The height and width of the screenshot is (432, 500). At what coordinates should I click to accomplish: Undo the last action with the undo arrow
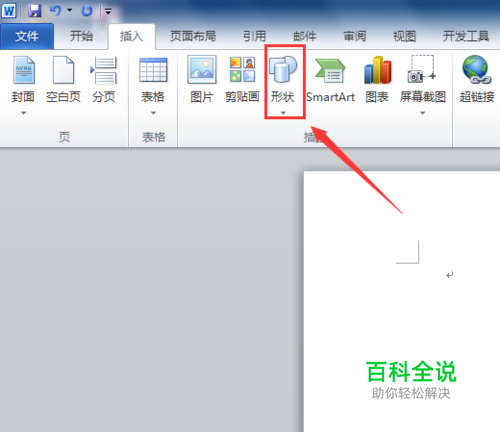(x=55, y=11)
